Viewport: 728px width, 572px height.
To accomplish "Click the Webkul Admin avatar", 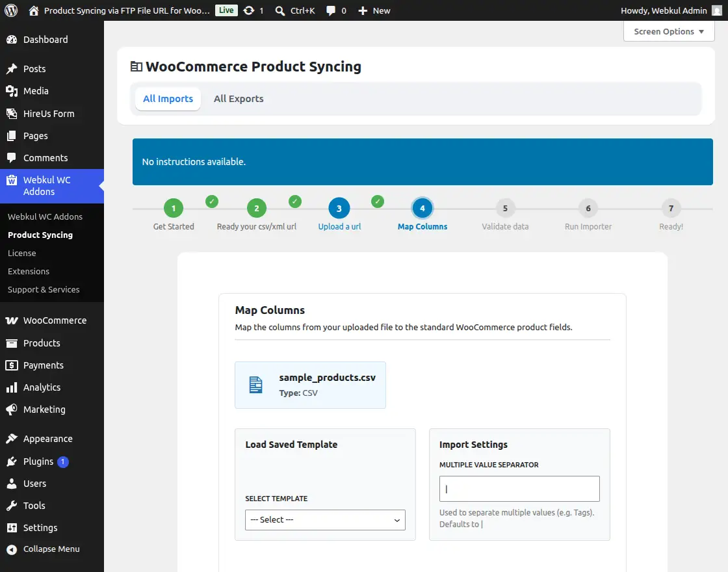I will point(717,10).
